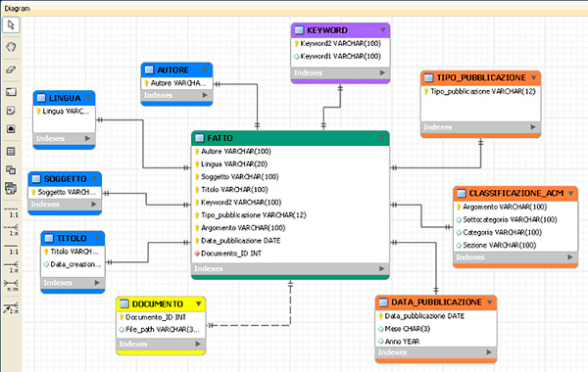Select 'Data_creazion...' column in TITOLO table

(x=73, y=264)
